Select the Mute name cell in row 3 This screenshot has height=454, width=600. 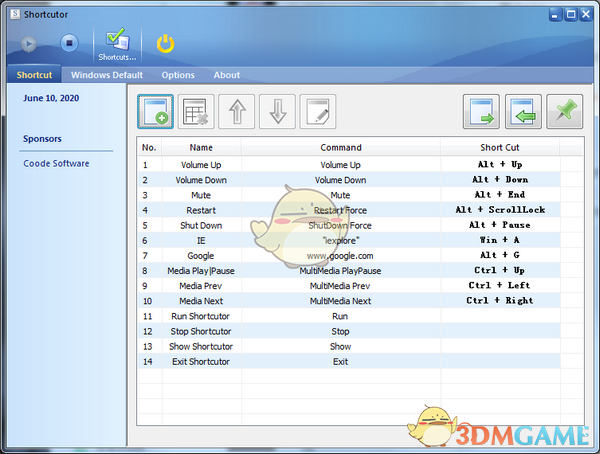tap(201, 195)
